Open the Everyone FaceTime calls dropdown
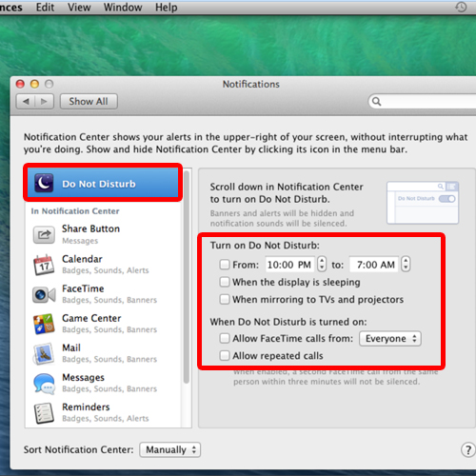The width and height of the screenshot is (476, 476). [x=390, y=339]
